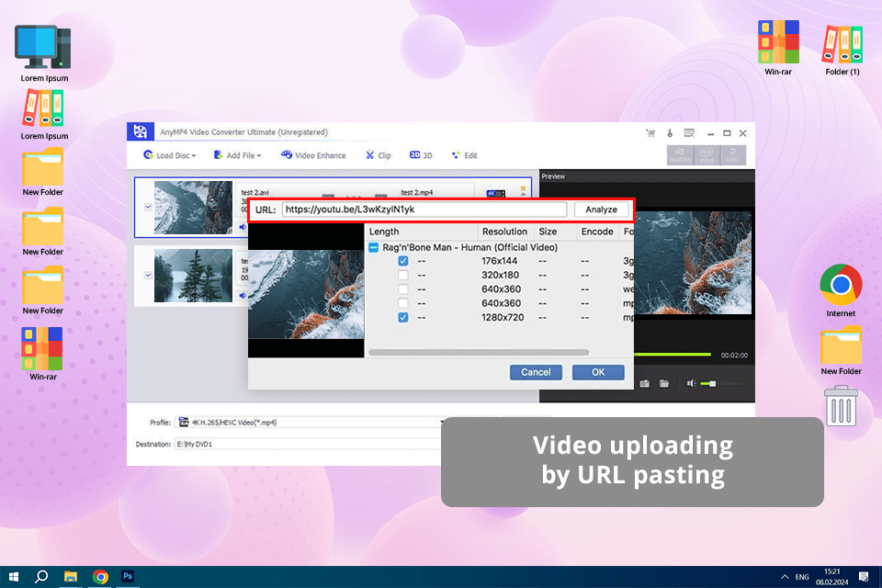Check the 320x180 resolution checkbox
Screen dimensions: 882x588
[403, 276]
